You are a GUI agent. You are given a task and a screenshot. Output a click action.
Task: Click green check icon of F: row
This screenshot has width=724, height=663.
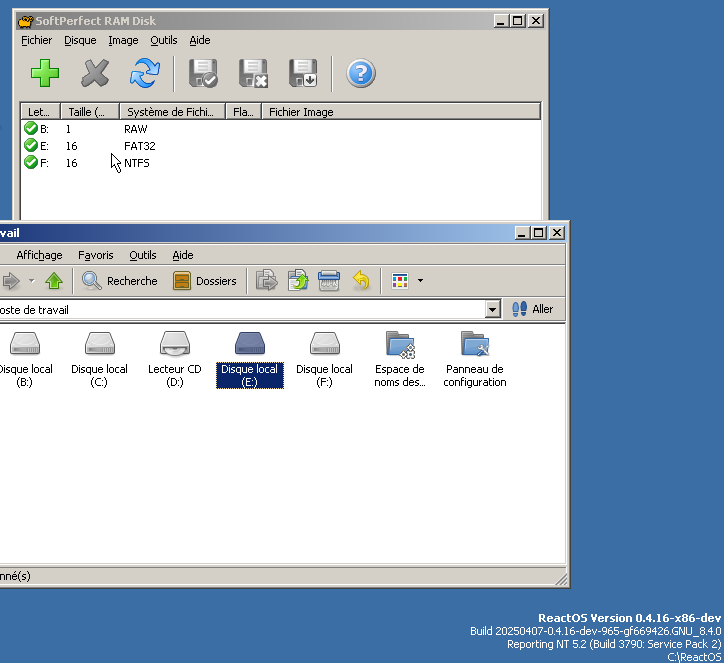coord(31,163)
